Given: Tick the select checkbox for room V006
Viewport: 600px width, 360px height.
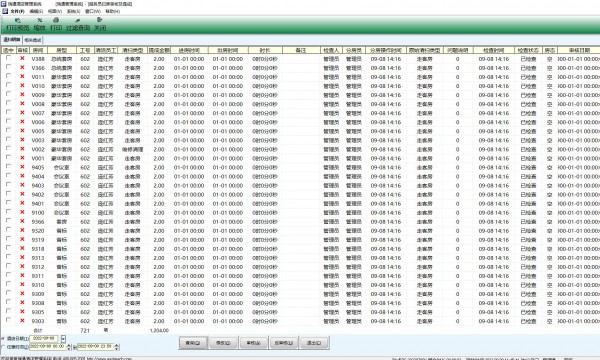Looking at the screenshot, I should click(8, 121).
